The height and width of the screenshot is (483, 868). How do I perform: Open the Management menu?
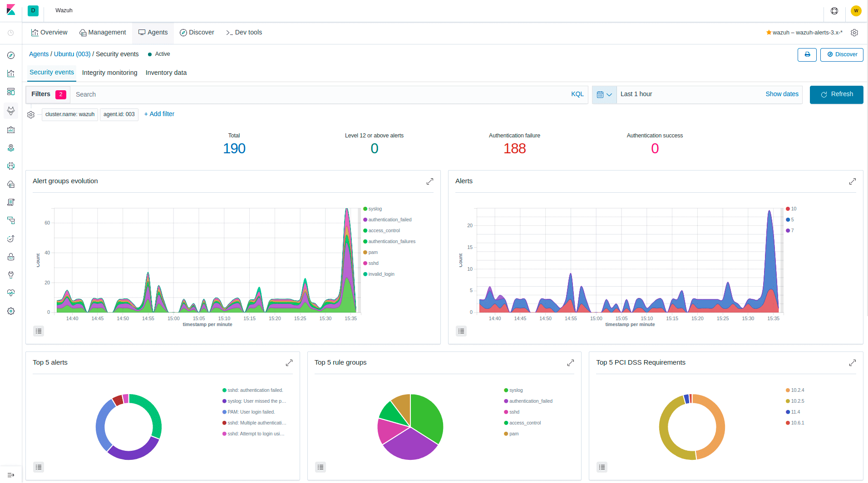(x=103, y=33)
